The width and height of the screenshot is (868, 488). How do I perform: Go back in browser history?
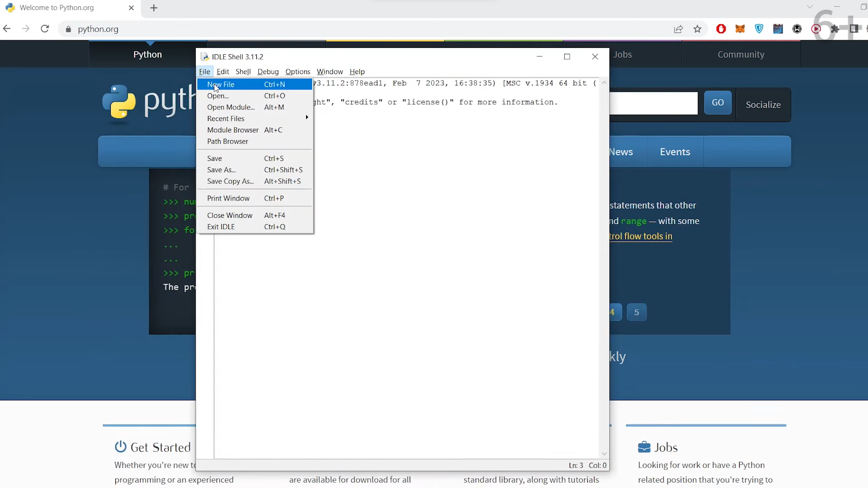(x=7, y=29)
